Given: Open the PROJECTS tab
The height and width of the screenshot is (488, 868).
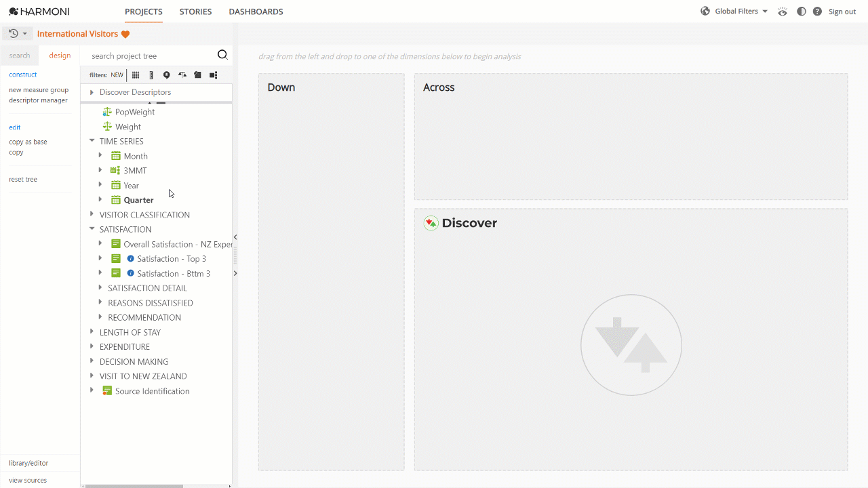Looking at the screenshot, I should [x=144, y=12].
